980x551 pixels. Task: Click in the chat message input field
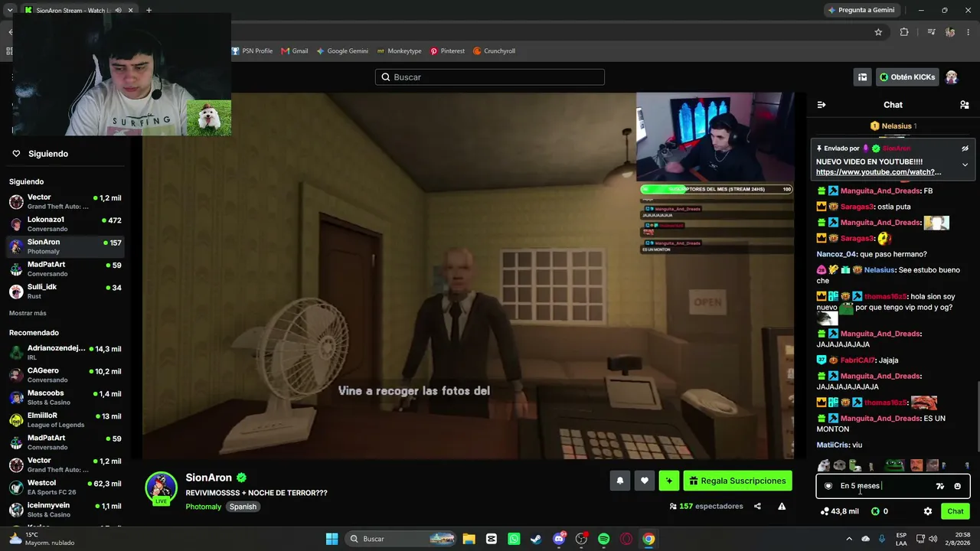pyautogui.click(x=884, y=486)
